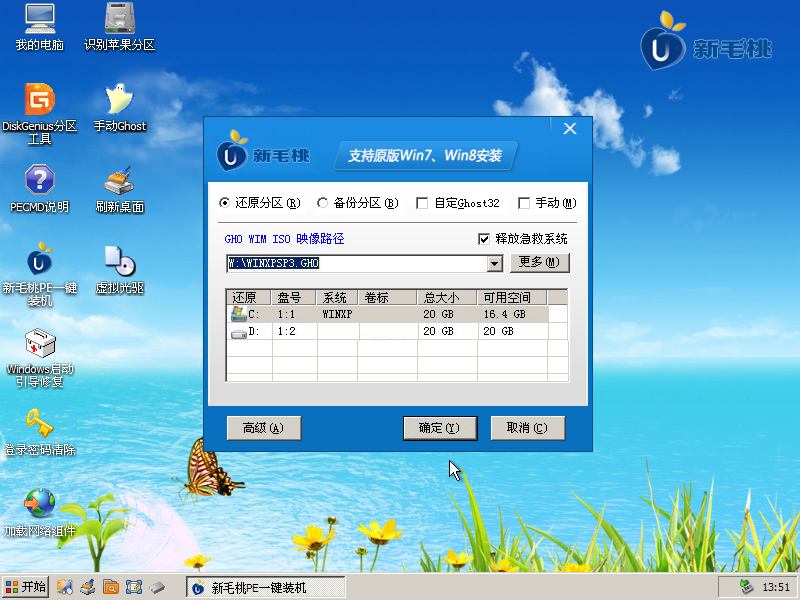Open 虚拟光驱 desktop icon
The image size is (800, 600).
[x=119, y=263]
